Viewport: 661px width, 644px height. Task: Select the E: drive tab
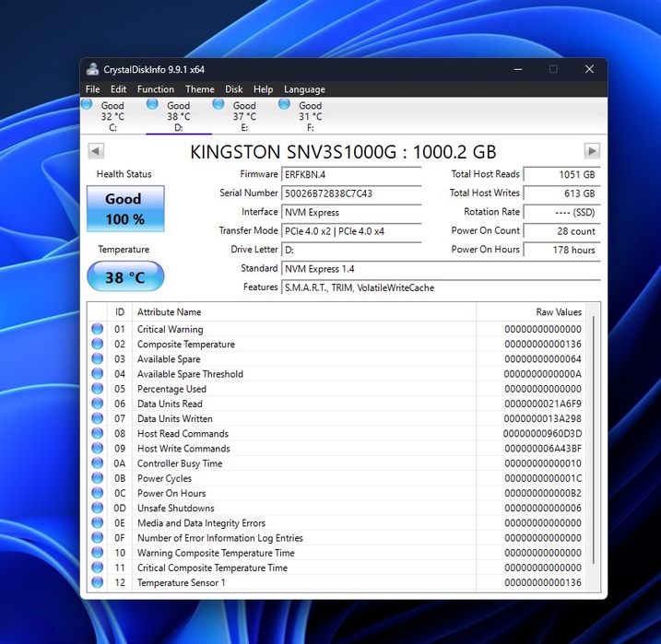point(244,116)
